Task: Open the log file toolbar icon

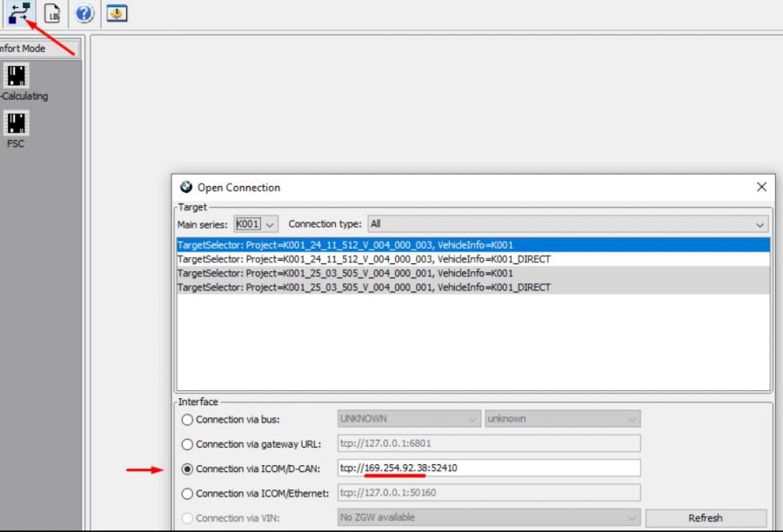Action: click(52, 13)
